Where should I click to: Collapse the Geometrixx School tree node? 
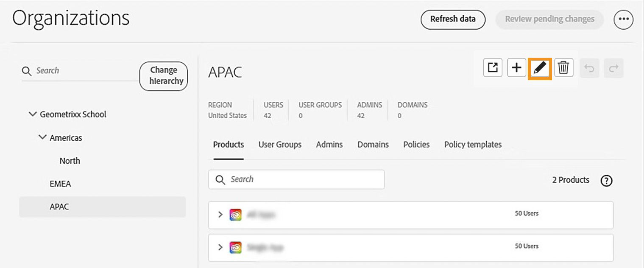coord(33,114)
